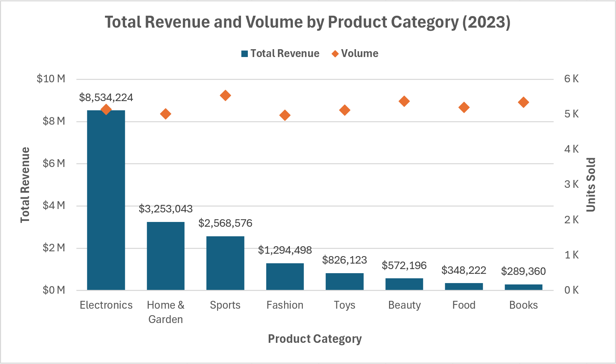Select the Sports volume diamond marker
Image resolution: width=616 pixels, height=364 pixels.
(x=225, y=96)
